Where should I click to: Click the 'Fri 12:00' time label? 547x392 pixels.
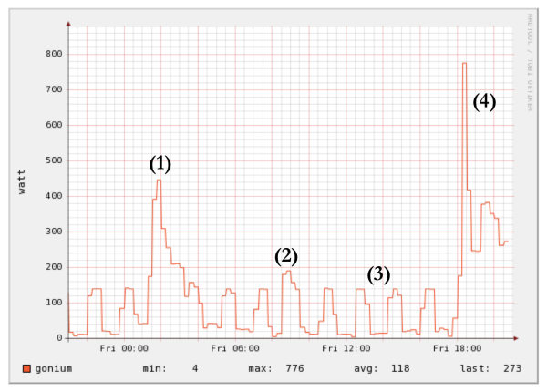(x=346, y=348)
